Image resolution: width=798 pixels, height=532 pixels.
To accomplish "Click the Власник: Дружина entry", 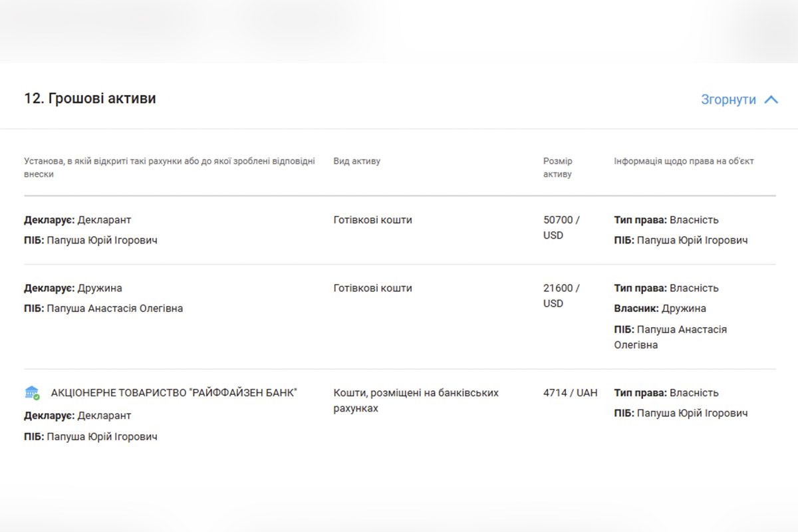I will pyautogui.click(x=660, y=309).
